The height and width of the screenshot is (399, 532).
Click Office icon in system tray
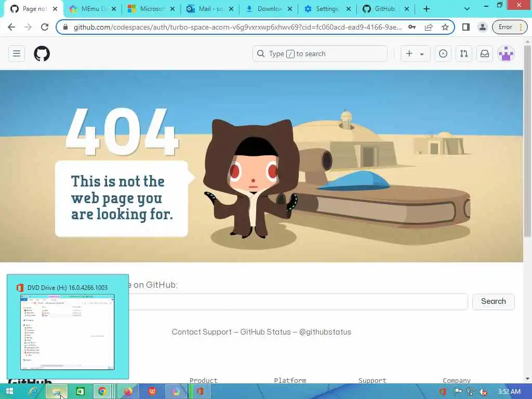(443, 392)
